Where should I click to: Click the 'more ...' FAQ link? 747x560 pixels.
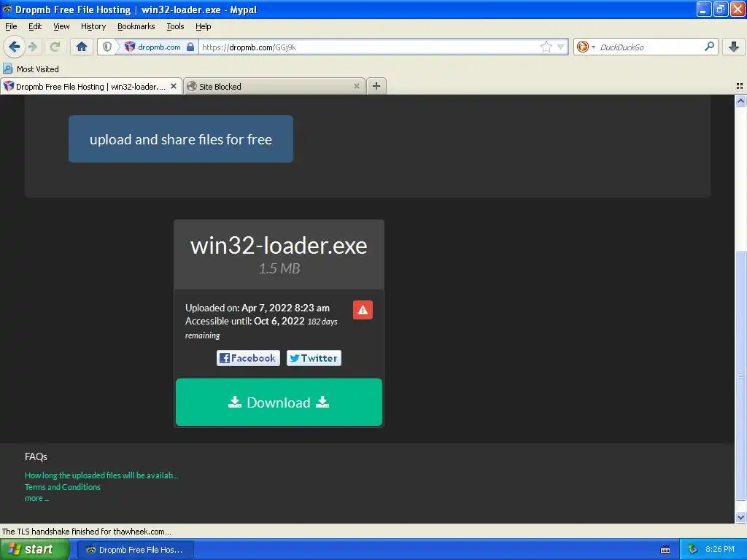tap(36, 498)
